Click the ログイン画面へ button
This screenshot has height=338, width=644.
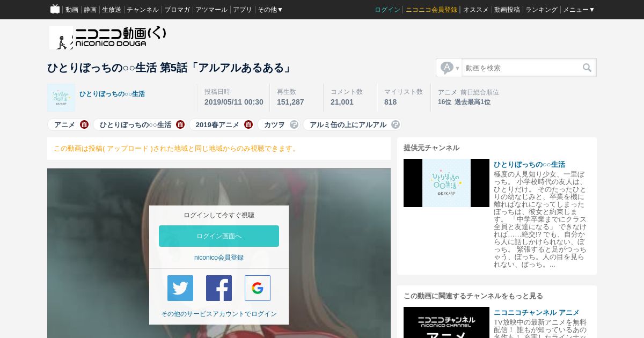[x=219, y=236]
